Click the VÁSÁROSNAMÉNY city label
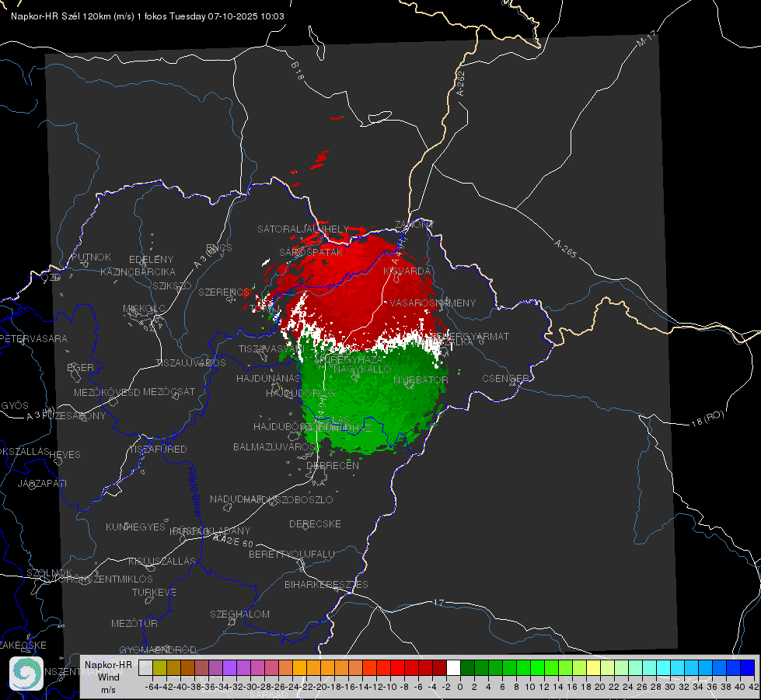Image resolution: width=761 pixels, height=700 pixels. tap(433, 303)
